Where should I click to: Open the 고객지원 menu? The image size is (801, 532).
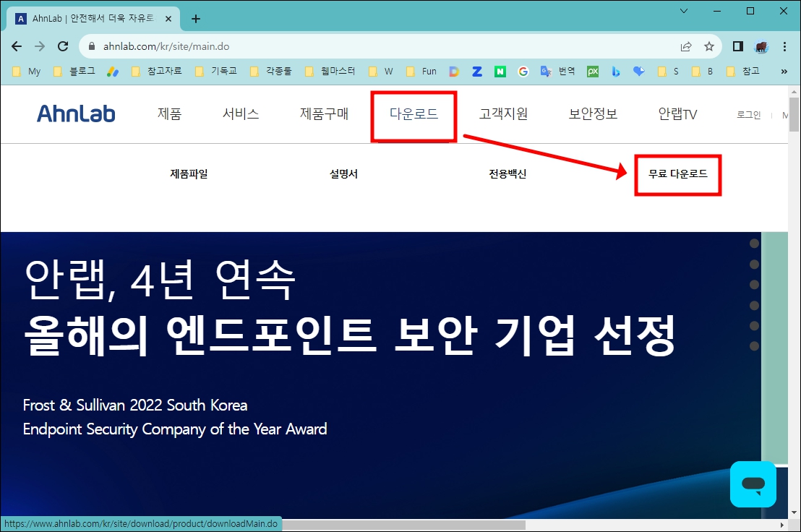click(x=503, y=113)
